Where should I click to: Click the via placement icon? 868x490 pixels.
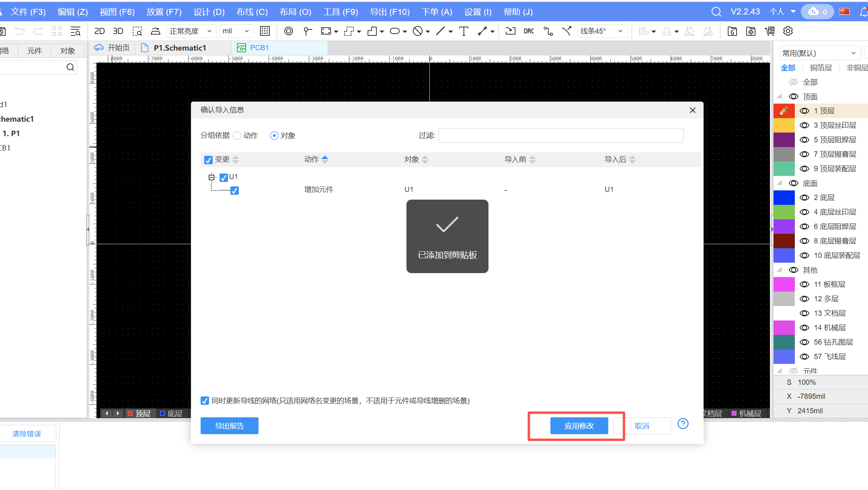[288, 31]
